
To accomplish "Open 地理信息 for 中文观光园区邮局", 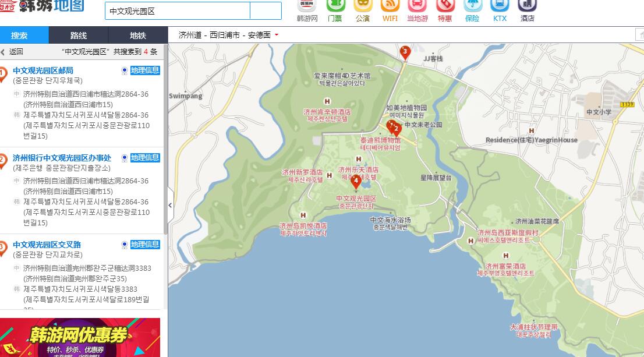I will coord(144,70).
